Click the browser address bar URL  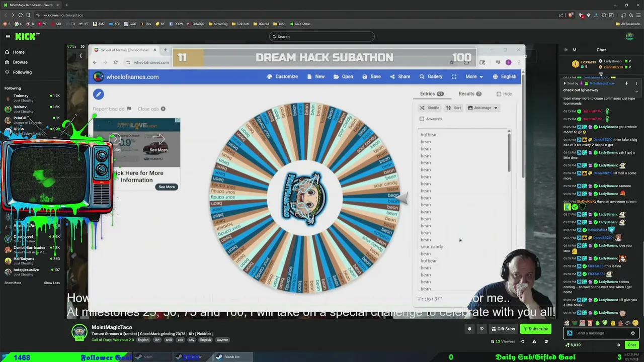63,15
